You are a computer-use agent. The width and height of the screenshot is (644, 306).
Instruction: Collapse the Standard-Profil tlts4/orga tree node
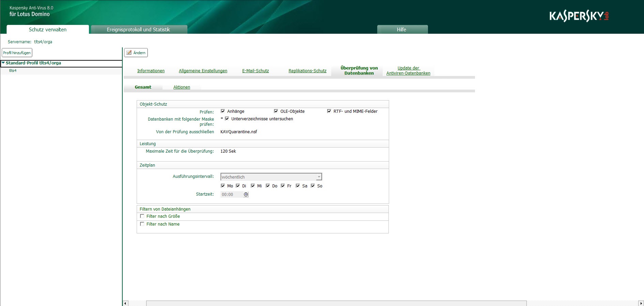click(x=3, y=63)
